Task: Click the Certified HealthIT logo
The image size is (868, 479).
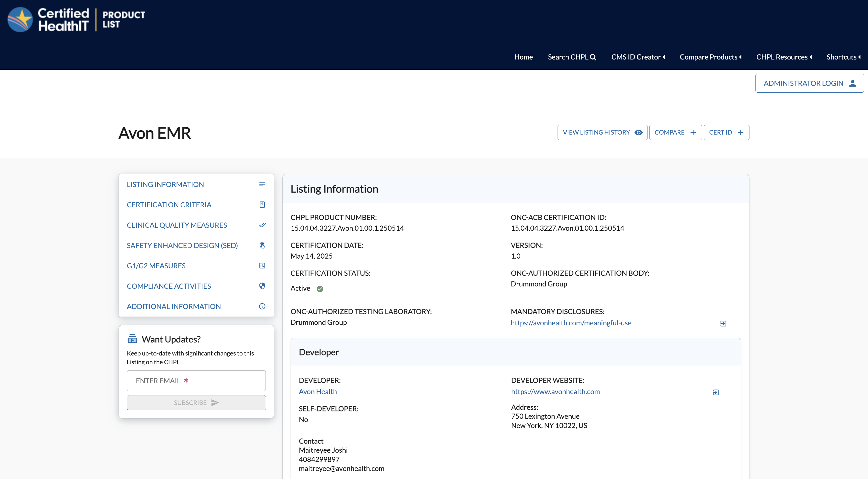Action: 76,20
